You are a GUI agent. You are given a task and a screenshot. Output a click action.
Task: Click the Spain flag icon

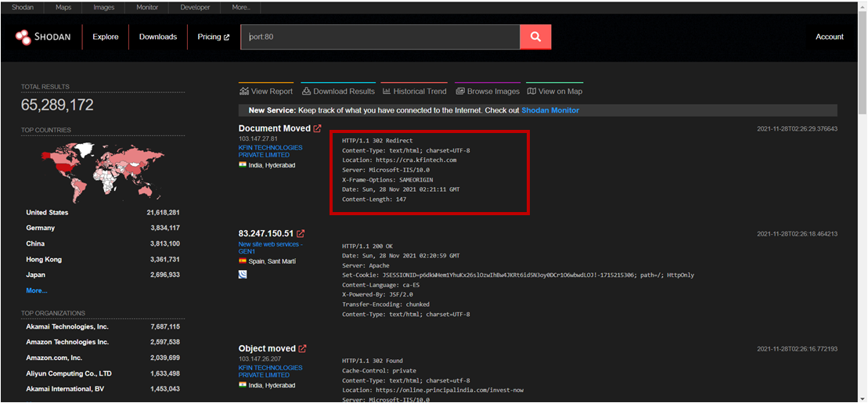pos(243,260)
